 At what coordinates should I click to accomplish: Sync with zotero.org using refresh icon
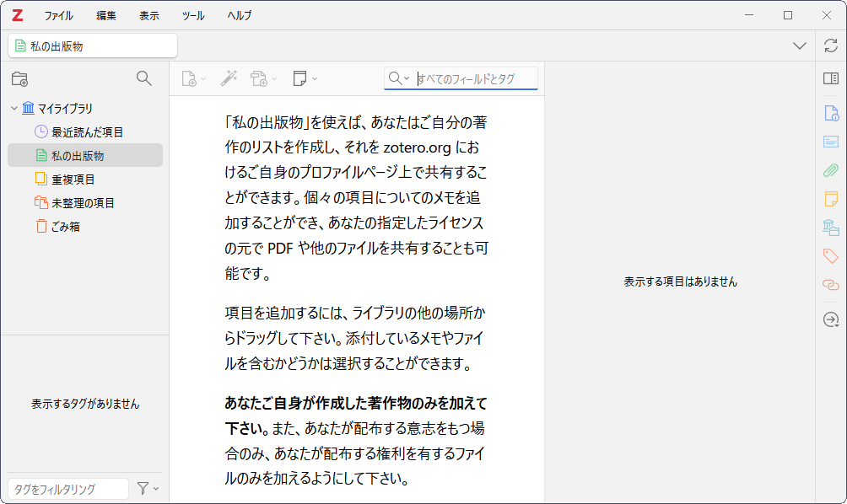tap(831, 46)
